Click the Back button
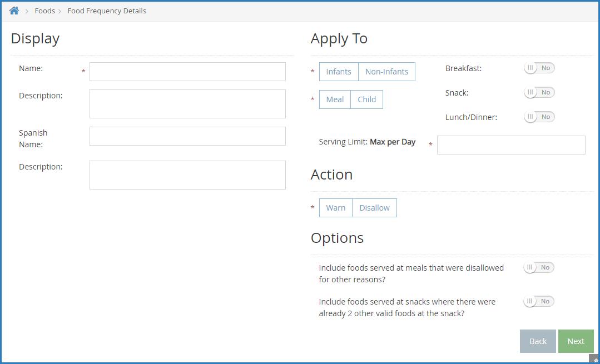 pyautogui.click(x=538, y=341)
